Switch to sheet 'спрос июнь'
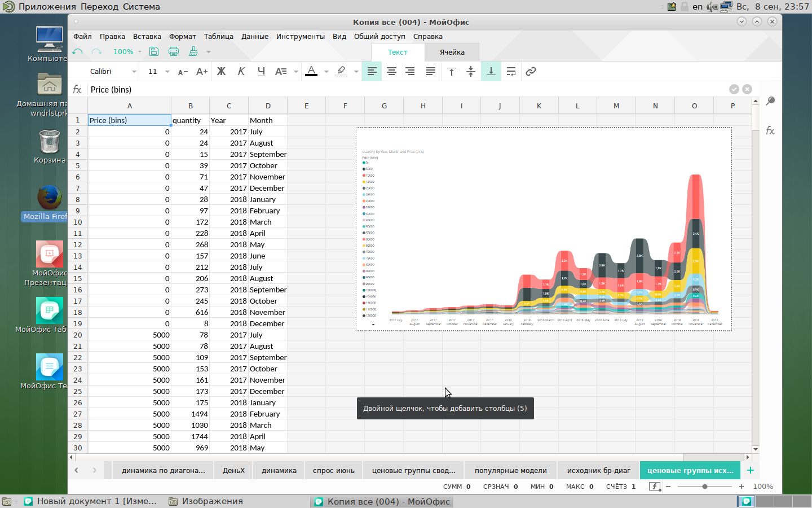The image size is (812, 508). click(334, 471)
